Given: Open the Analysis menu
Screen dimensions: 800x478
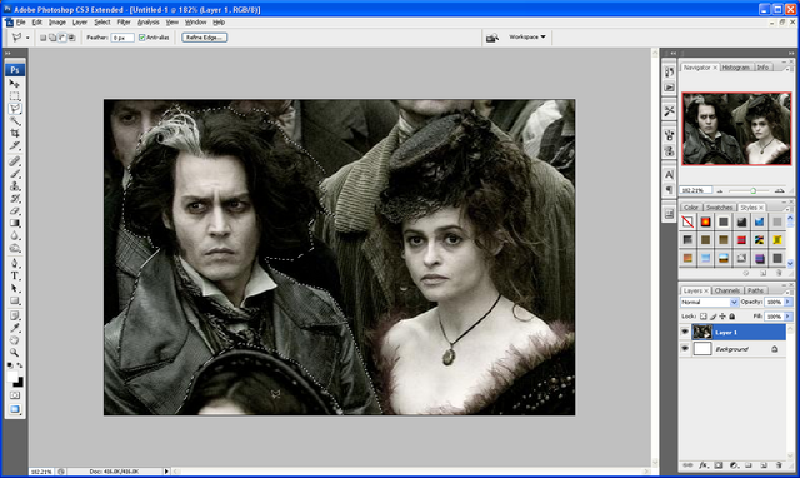Looking at the screenshot, I should 148,22.
